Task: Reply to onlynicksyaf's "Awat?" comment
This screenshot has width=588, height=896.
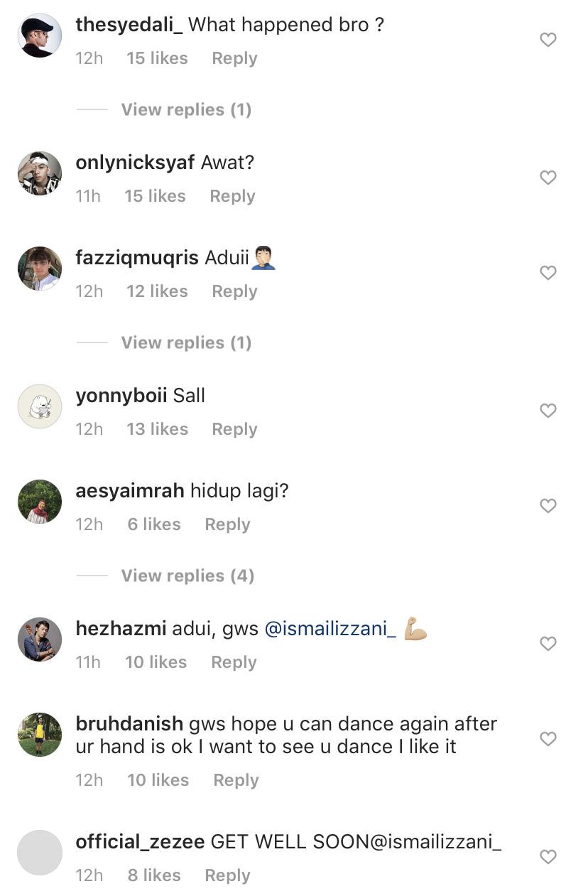Action: pyautogui.click(x=232, y=196)
